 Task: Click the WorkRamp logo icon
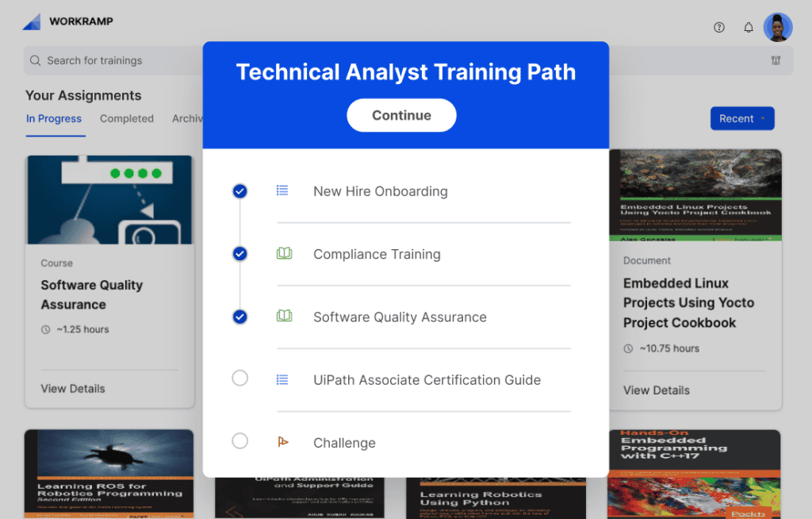[32, 21]
